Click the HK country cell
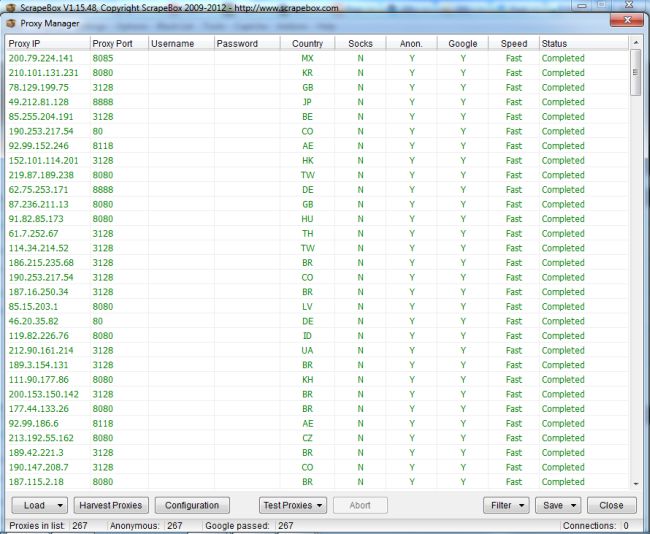Screen dimensions: 650x534 click(x=307, y=160)
